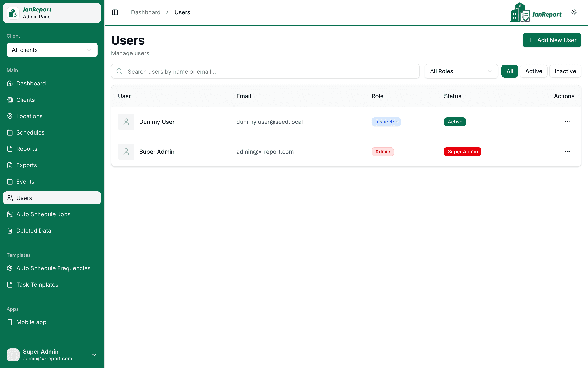Click the JanReport Admin Panel sidebar logo
Screen dimensions: 588x368
click(52, 13)
